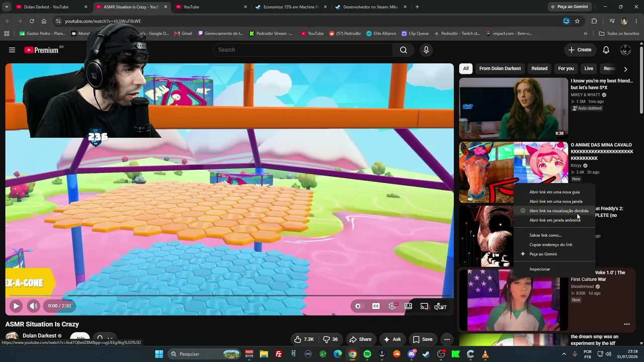Choose 'Abrir link em janela anônima'
The image size is (644, 362).
pyautogui.click(x=554, y=220)
